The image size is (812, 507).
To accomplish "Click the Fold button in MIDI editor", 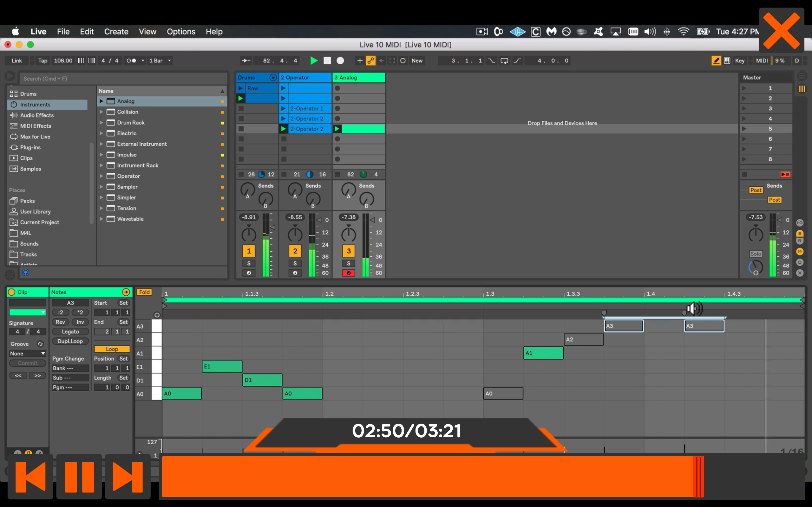I will coord(144,292).
